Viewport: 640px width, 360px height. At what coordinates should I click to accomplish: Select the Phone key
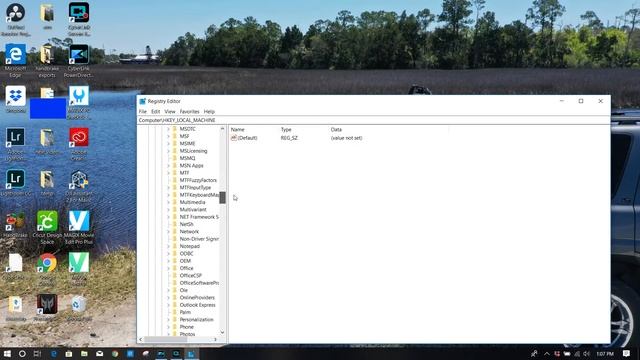point(187,327)
